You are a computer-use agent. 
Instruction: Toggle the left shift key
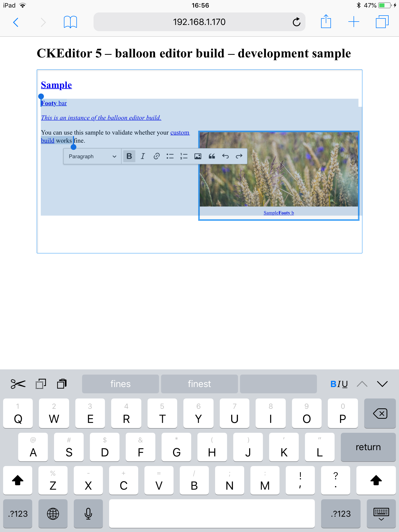click(18, 480)
